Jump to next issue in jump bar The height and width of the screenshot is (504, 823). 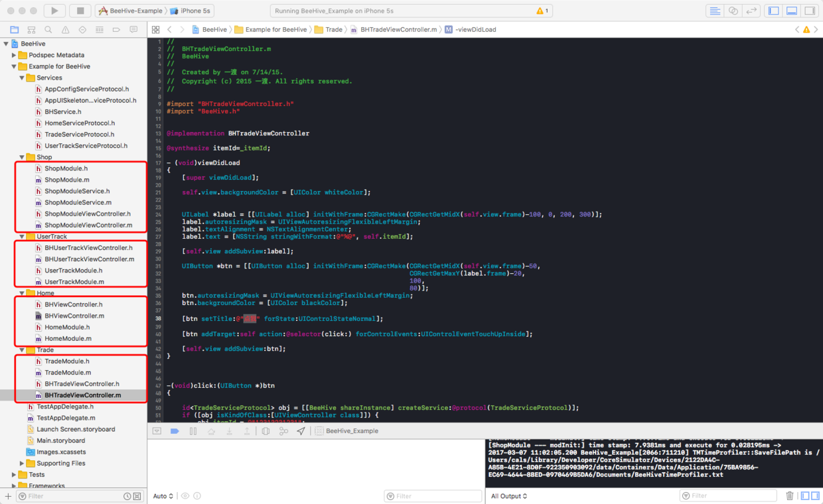(816, 30)
